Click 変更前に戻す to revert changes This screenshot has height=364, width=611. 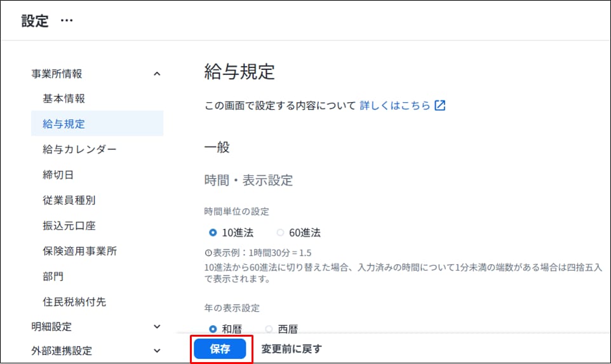click(292, 349)
